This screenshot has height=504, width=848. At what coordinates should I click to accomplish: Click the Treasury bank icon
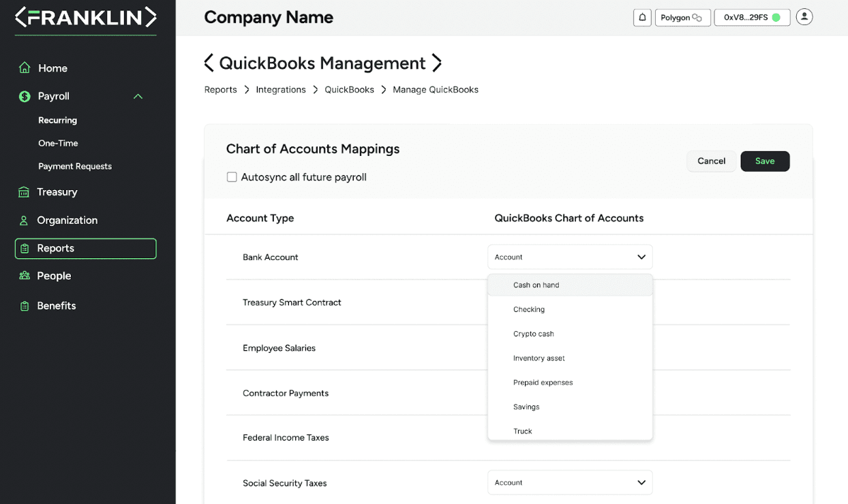pos(25,192)
